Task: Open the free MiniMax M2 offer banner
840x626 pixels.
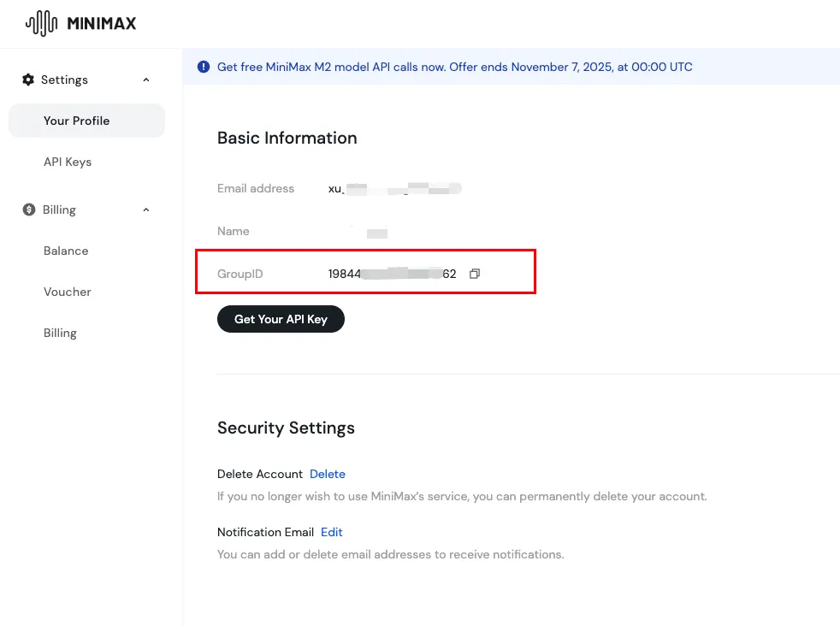Action: click(454, 67)
